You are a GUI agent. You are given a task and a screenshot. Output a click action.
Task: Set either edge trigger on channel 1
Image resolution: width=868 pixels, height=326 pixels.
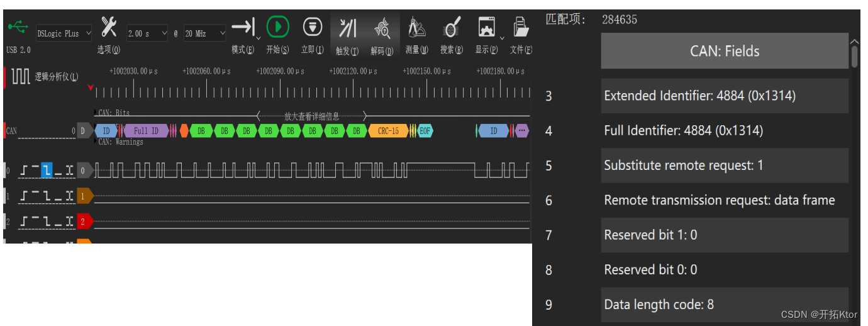pos(69,196)
